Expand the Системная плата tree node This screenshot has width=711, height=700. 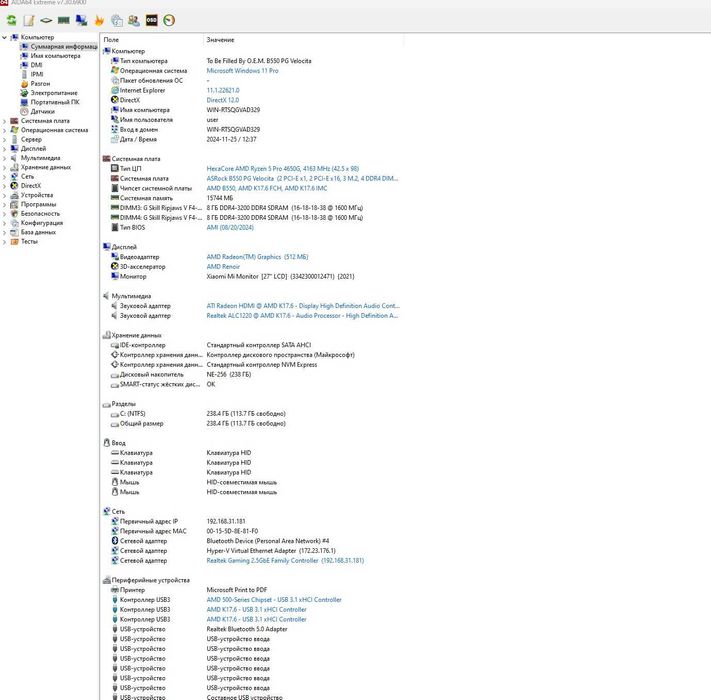(x=5, y=121)
